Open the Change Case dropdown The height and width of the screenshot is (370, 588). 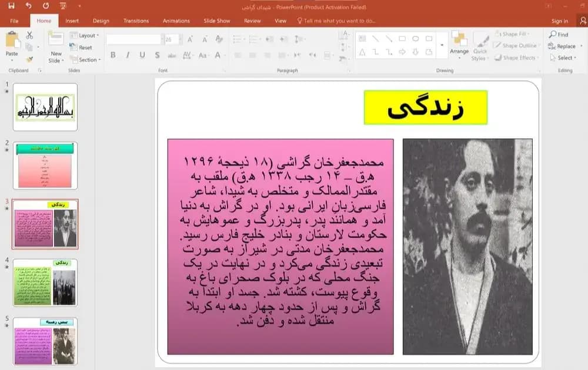coord(203,55)
